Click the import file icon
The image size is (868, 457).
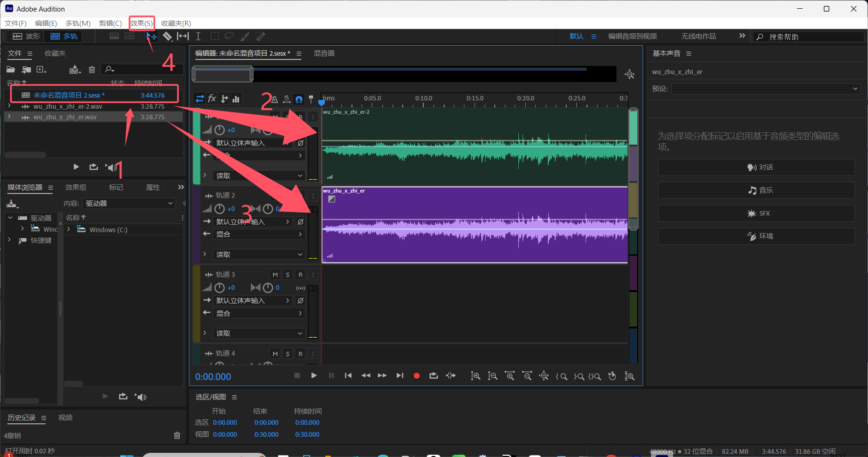pos(26,70)
